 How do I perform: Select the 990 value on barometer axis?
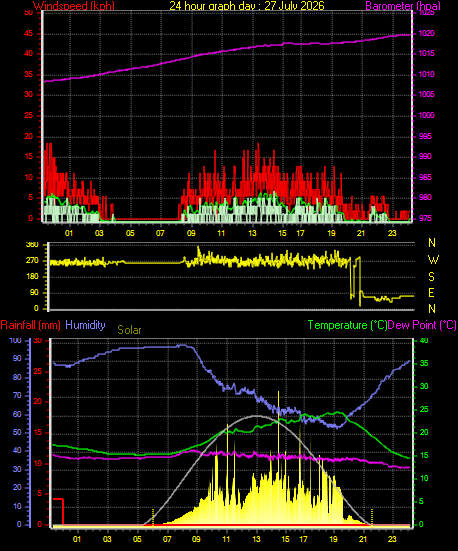point(425,156)
